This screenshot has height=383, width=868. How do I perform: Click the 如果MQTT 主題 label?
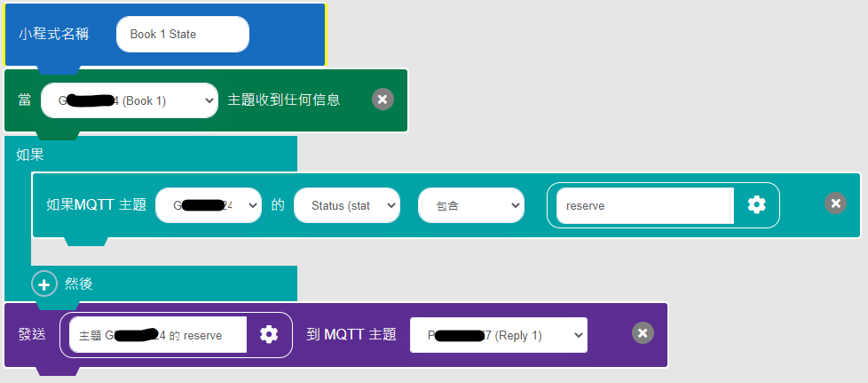(97, 204)
